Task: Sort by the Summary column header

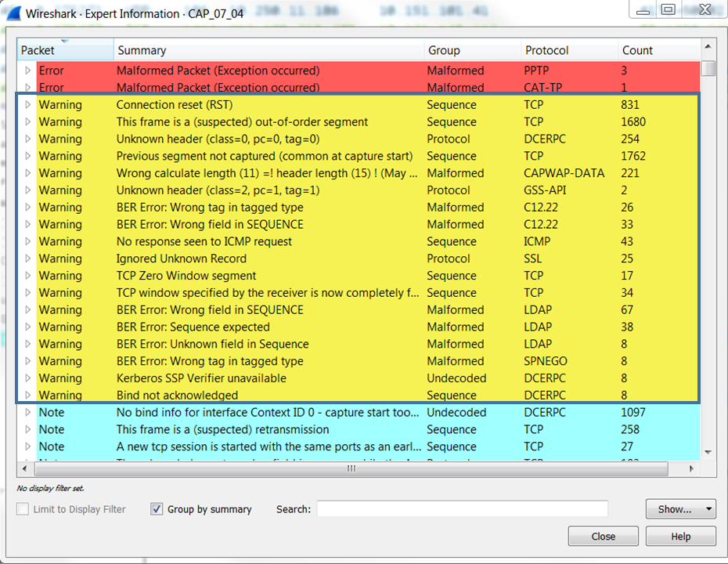Action: (268, 49)
